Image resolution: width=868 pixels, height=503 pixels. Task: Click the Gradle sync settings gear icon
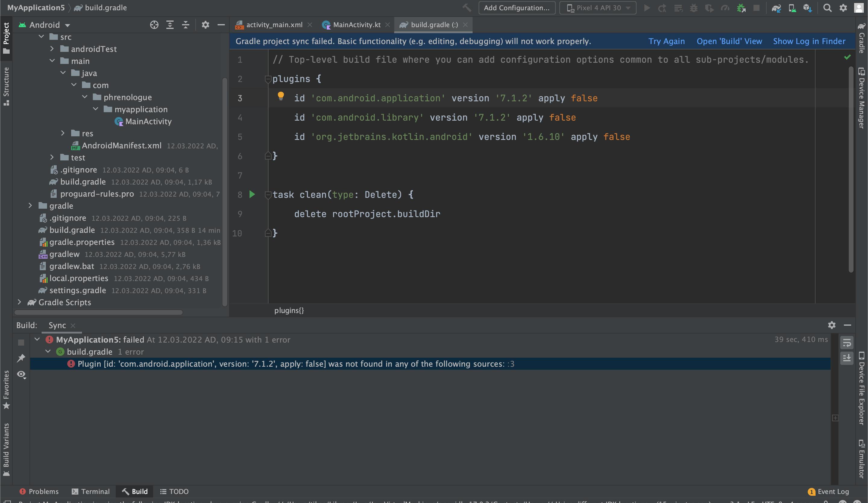pos(832,324)
